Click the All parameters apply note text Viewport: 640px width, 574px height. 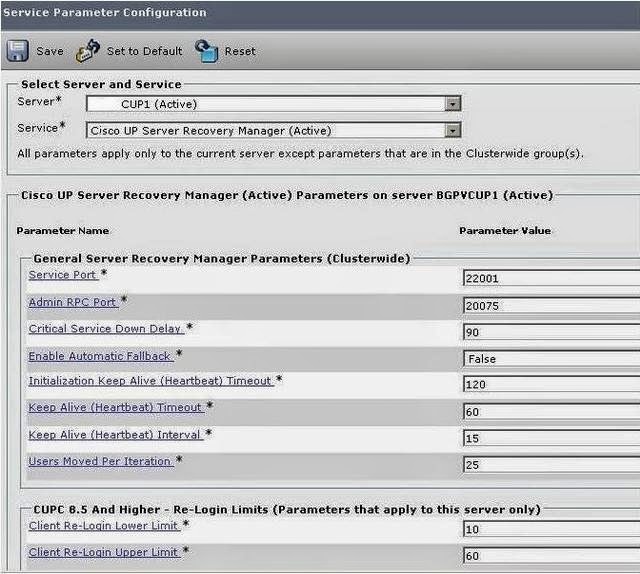[x=300, y=154]
